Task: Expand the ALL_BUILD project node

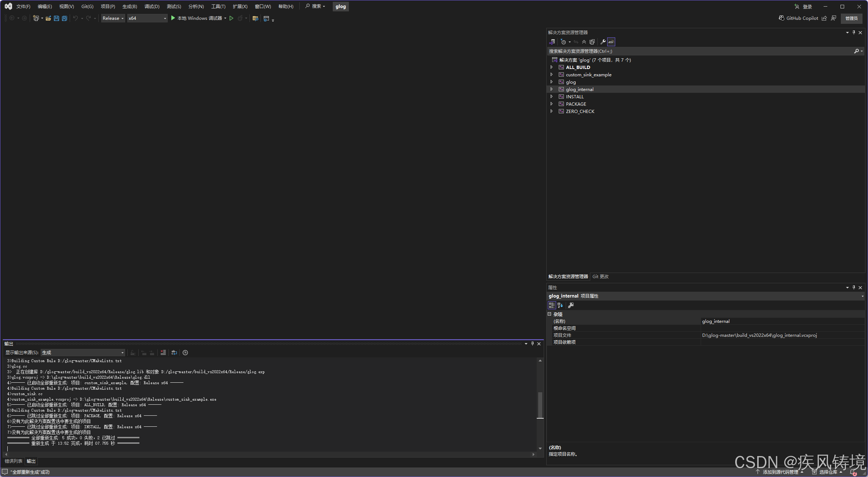Action: pos(551,67)
